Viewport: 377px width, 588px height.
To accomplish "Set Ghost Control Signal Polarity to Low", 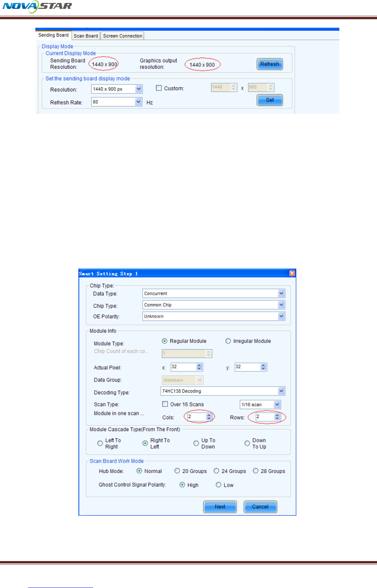I will [x=218, y=485].
